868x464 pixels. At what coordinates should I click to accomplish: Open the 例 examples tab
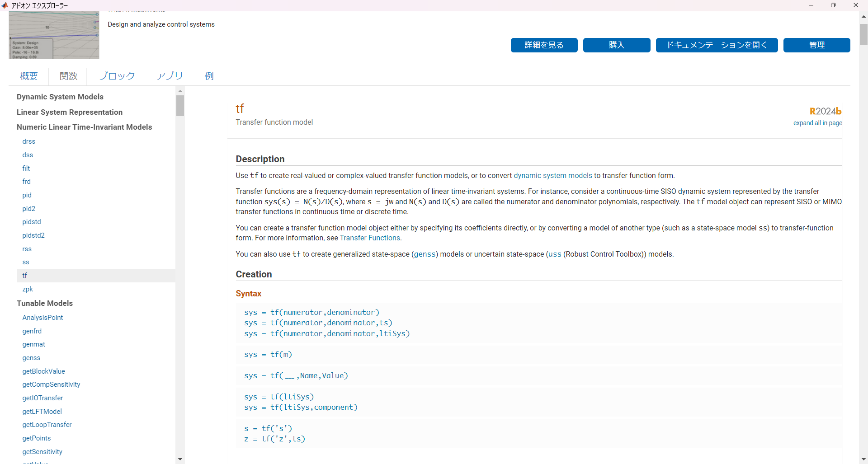pyautogui.click(x=208, y=76)
